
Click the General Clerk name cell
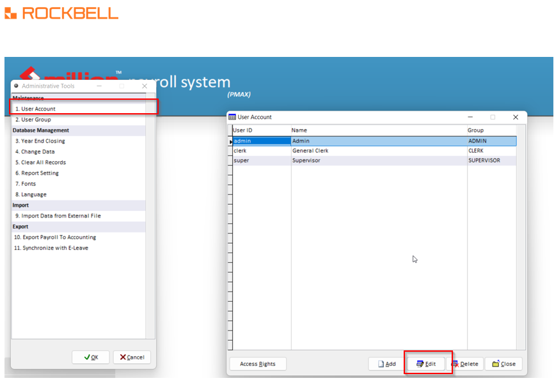(379, 150)
